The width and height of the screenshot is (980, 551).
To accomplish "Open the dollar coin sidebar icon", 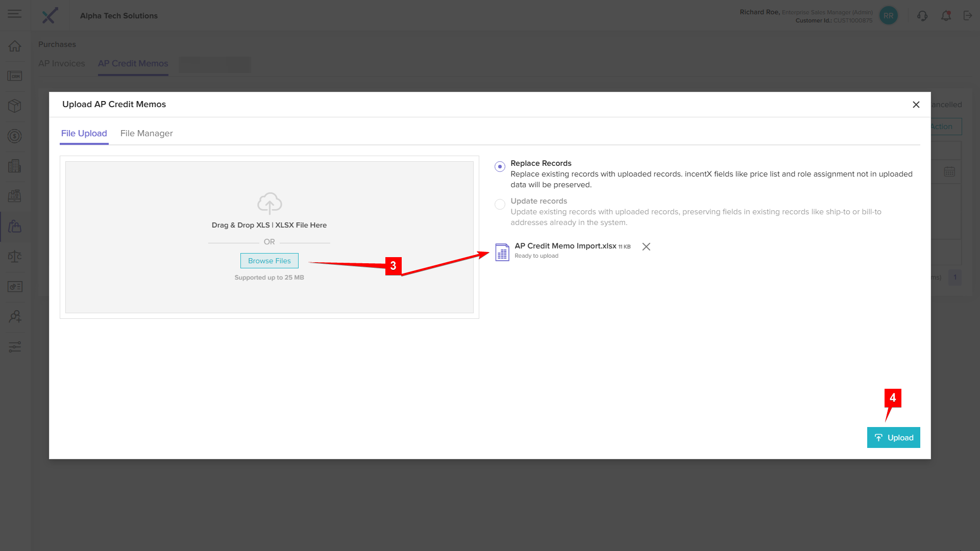I will point(15,136).
